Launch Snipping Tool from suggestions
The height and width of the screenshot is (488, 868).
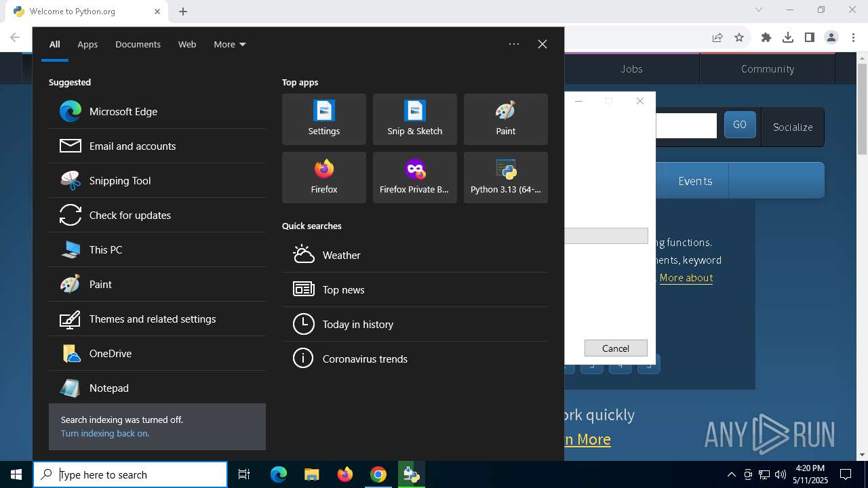click(157, 180)
